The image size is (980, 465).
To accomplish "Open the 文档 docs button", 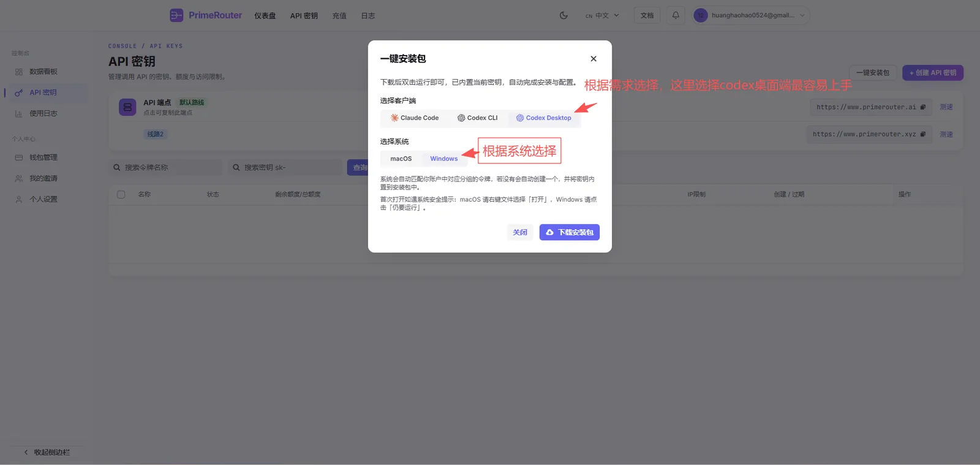I will click(x=647, y=15).
